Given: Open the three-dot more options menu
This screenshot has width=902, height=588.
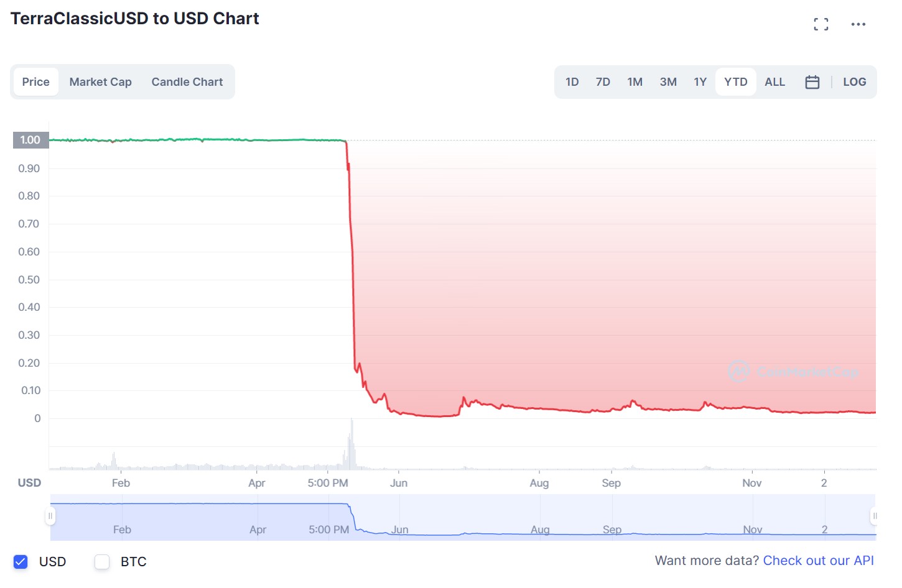Looking at the screenshot, I should [x=858, y=24].
